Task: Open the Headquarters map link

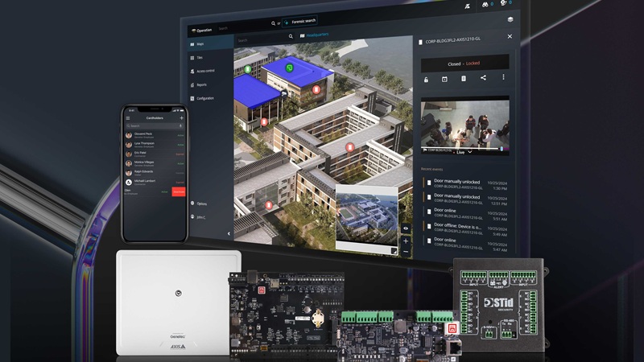Action: (x=314, y=35)
